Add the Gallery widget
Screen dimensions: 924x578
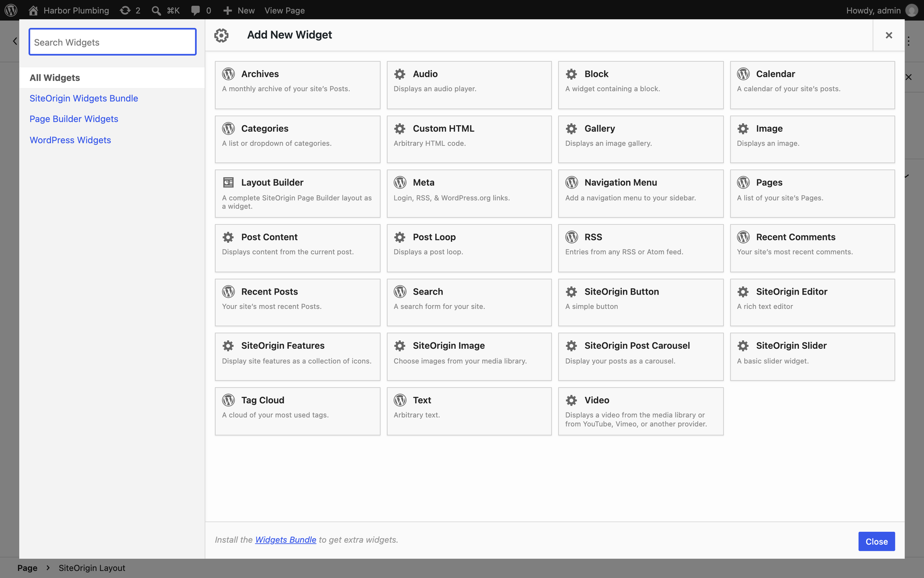[641, 139]
